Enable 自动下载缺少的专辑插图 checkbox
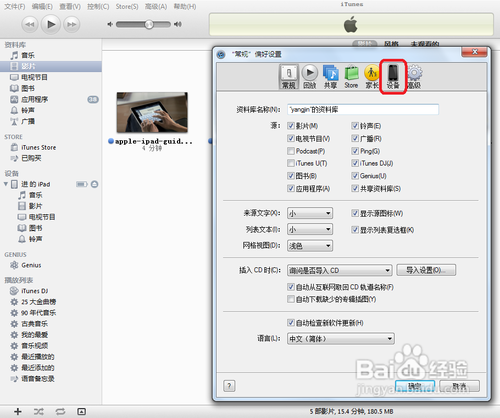Viewport: 500px width, 418px height. [x=291, y=299]
